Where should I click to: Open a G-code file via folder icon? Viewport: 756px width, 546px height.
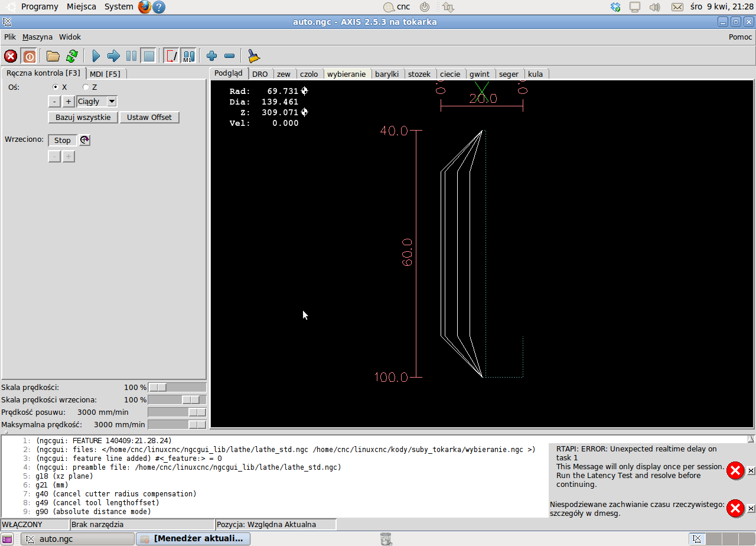pos(53,56)
